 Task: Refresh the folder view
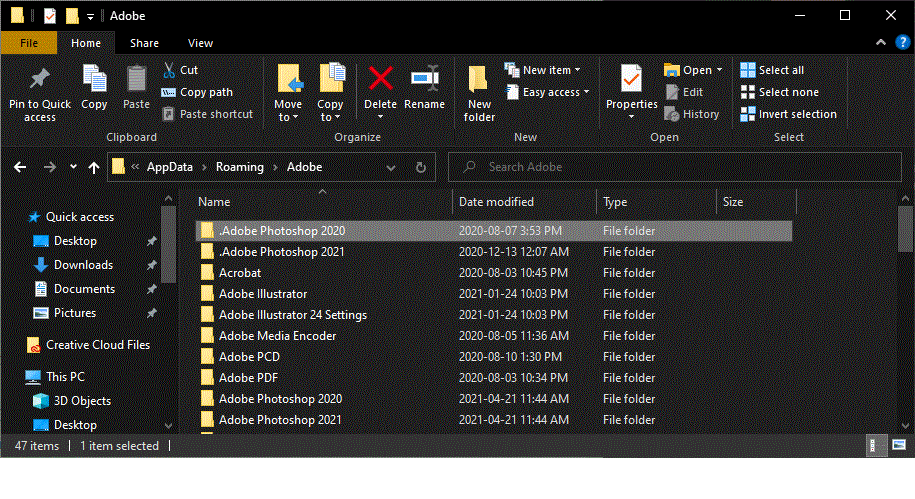[x=421, y=168]
